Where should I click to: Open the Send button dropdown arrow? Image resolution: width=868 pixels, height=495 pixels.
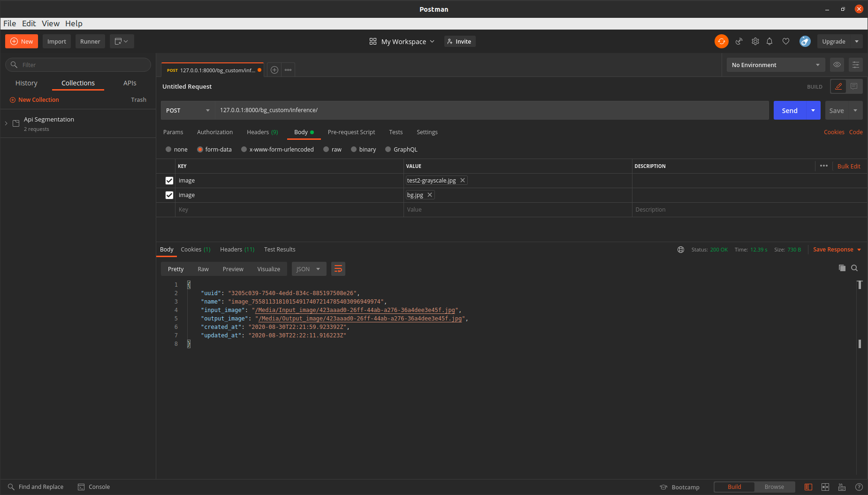pyautogui.click(x=813, y=110)
